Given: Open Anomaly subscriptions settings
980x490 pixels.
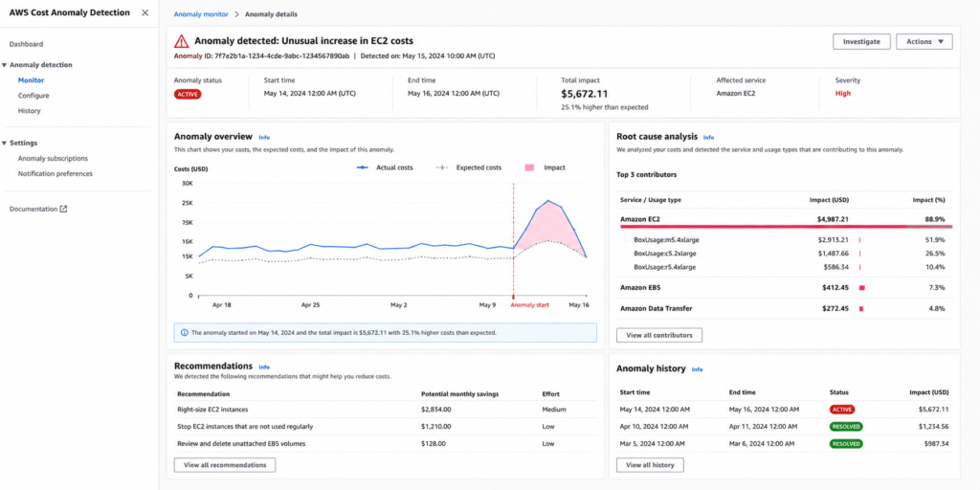Looking at the screenshot, I should [53, 159].
